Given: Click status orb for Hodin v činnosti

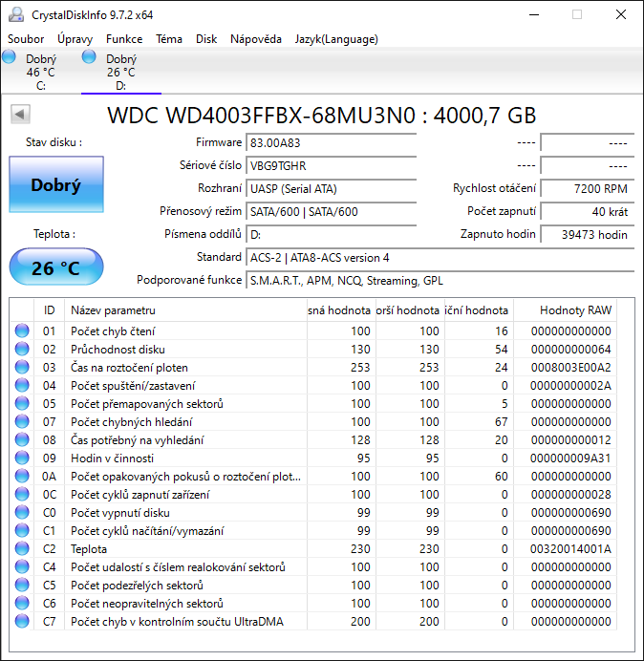Looking at the screenshot, I should (x=22, y=458).
